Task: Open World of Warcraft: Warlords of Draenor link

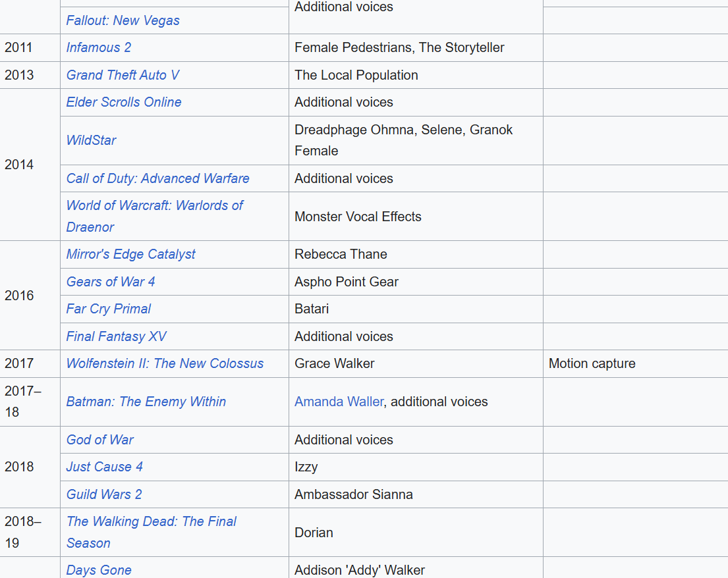Action: click(x=155, y=216)
